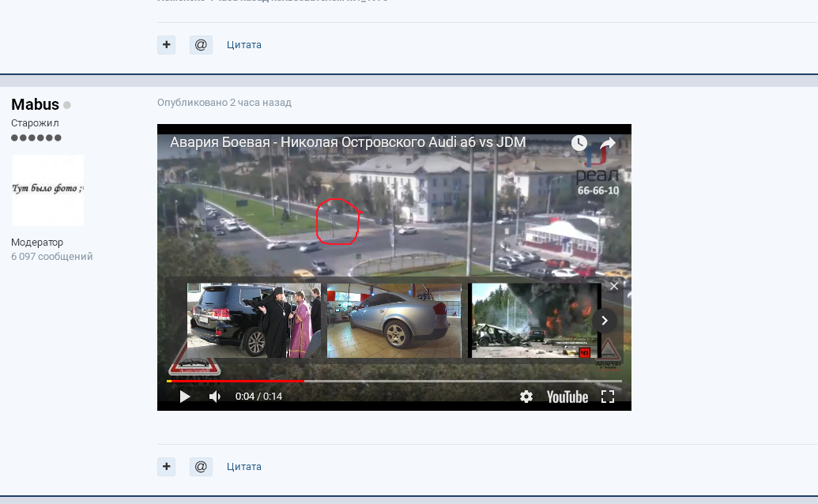
Task: Click the Watch Later clock icon
Action: click(x=579, y=143)
